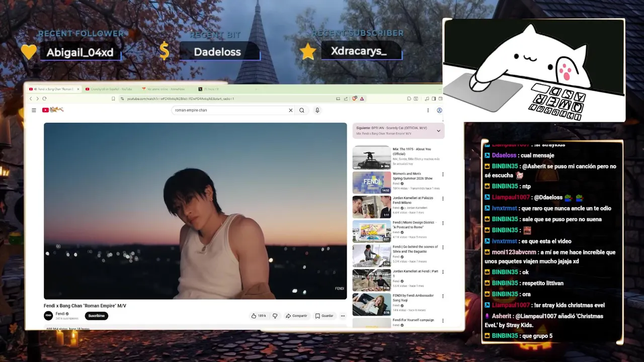Clear the search box with the X
The width and height of the screenshot is (644, 362).
pos(290,110)
